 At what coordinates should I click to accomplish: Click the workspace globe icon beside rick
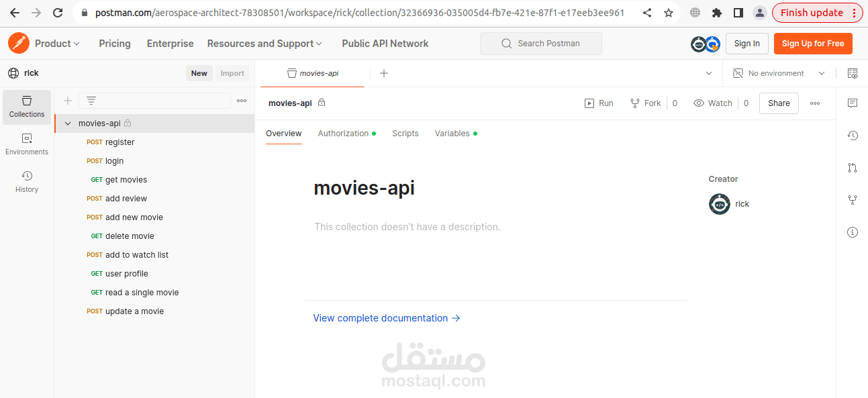[x=13, y=73]
